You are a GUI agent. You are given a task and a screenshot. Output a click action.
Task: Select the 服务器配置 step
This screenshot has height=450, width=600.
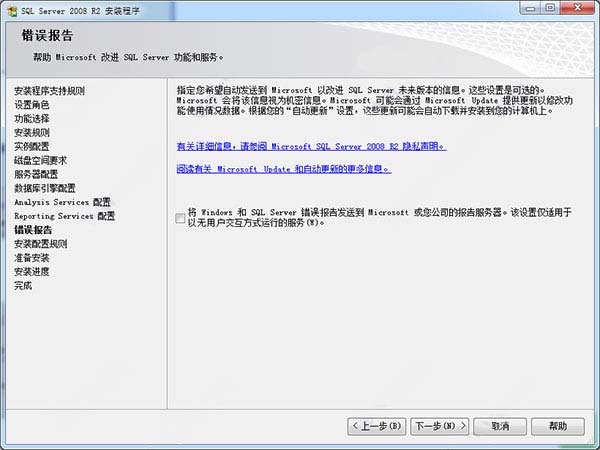pos(36,174)
